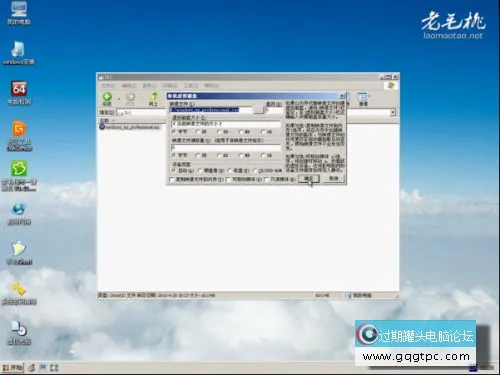
Task: Open the Help menu in Explorer
Action: coord(211,86)
